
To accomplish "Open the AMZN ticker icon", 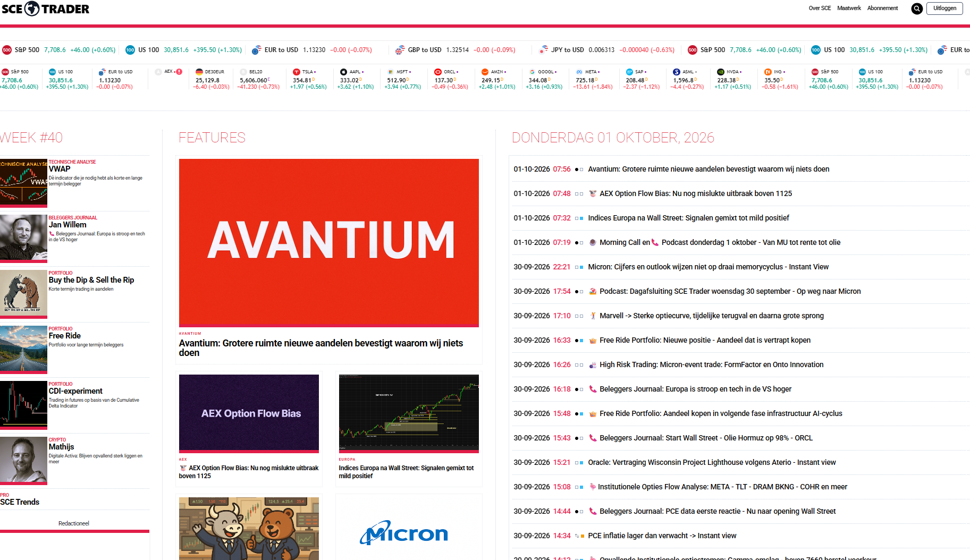I will tap(485, 72).
